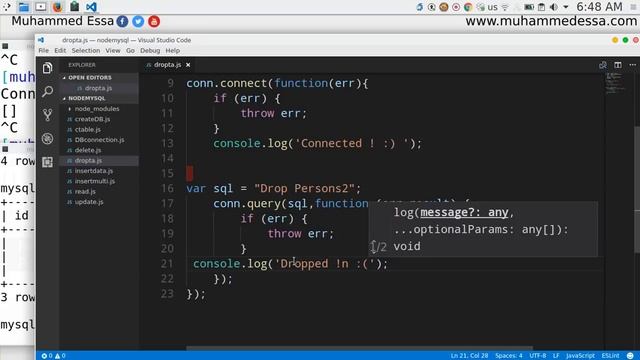Click the feedback smiley in status bar
Image resolution: width=640 pixels, height=360 pixels.
(630, 356)
